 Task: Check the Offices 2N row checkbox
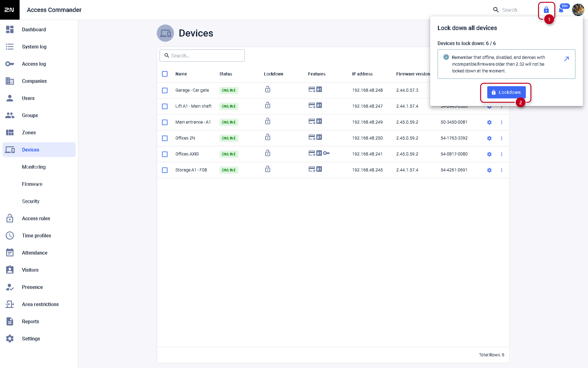(165, 138)
